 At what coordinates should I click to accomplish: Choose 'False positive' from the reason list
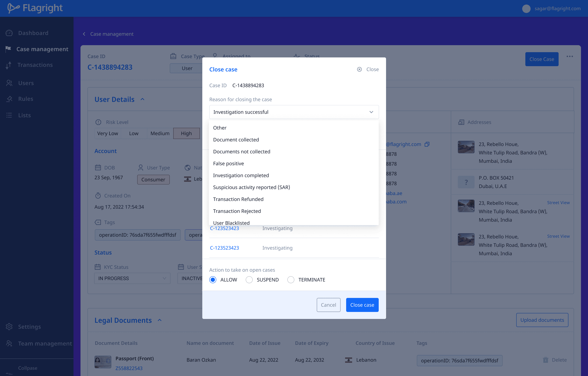(x=228, y=163)
